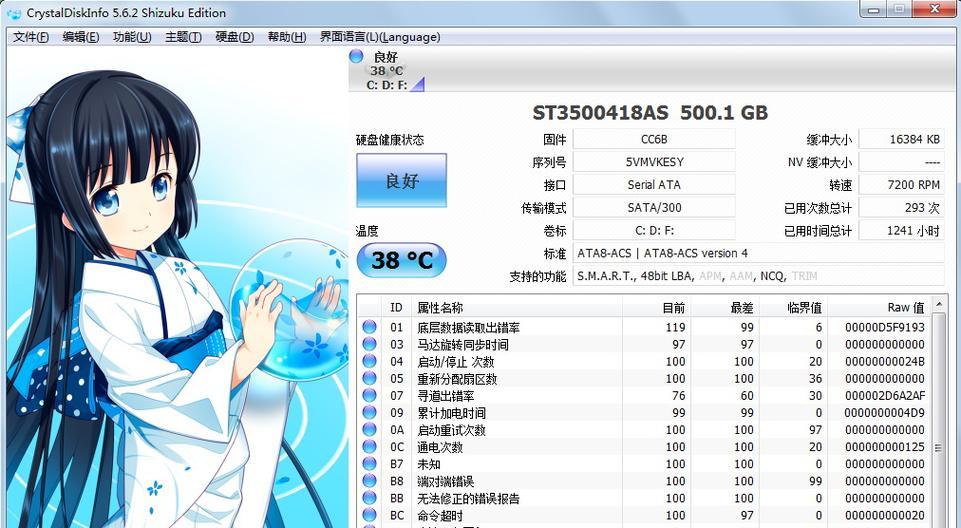Click status orb for attribute 09
Image resolution: width=961 pixels, height=528 pixels.
point(369,413)
